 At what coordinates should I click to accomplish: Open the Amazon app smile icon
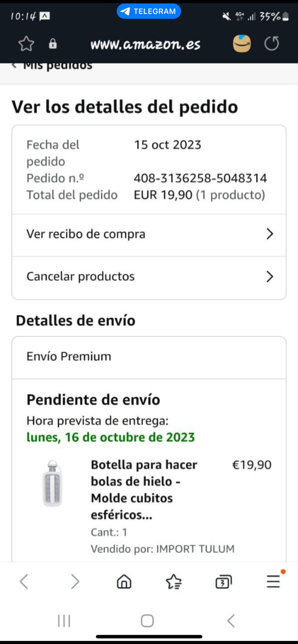[242, 43]
